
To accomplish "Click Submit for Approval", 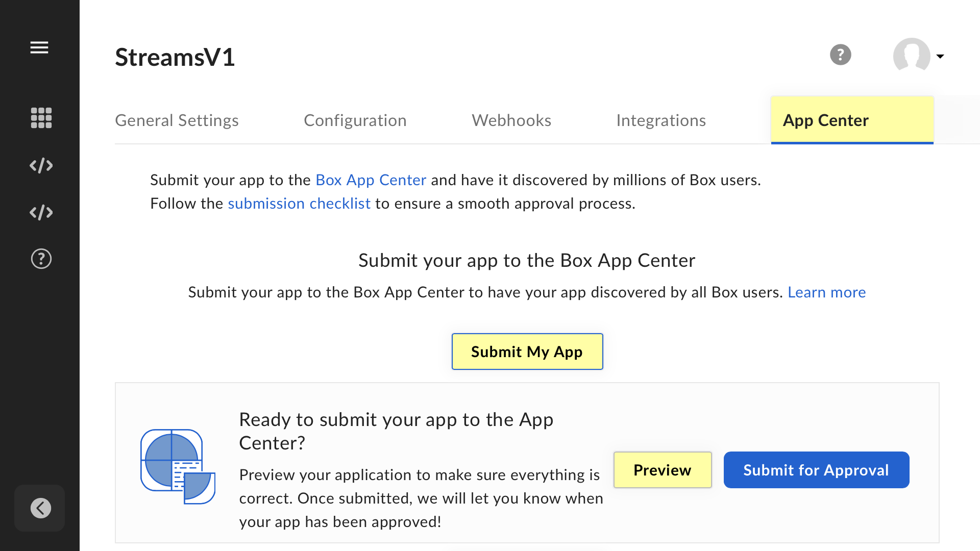I will (816, 470).
